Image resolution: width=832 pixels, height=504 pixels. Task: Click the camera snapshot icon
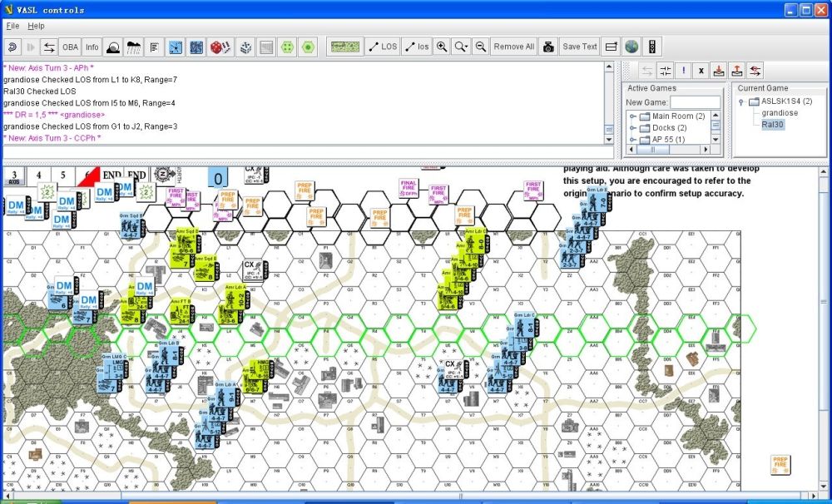coord(548,47)
